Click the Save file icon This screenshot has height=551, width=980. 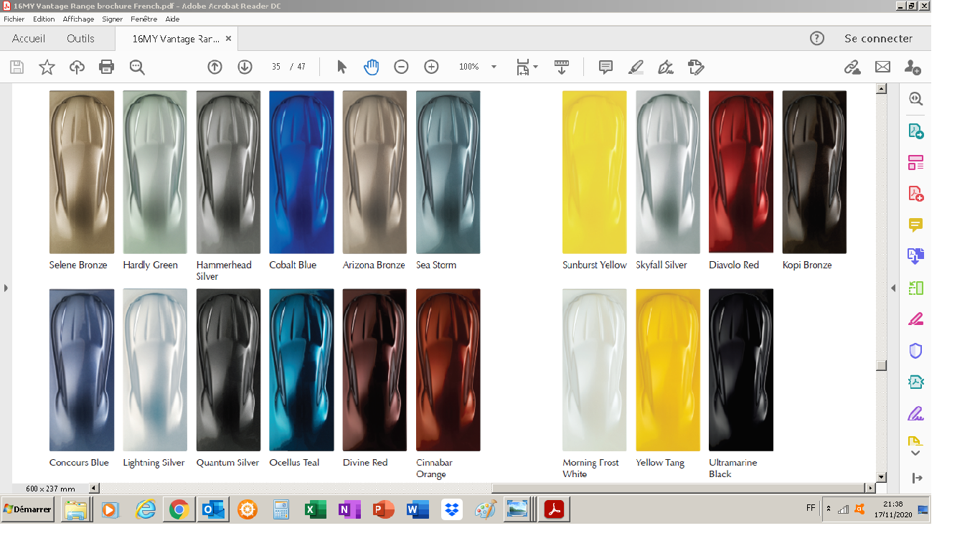pyautogui.click(x=17, y=67)
